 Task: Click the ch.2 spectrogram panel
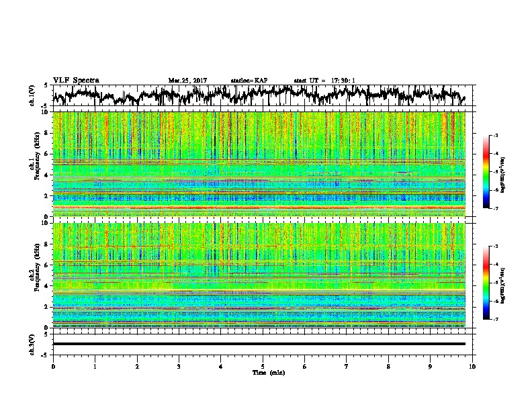pos(259,275)
